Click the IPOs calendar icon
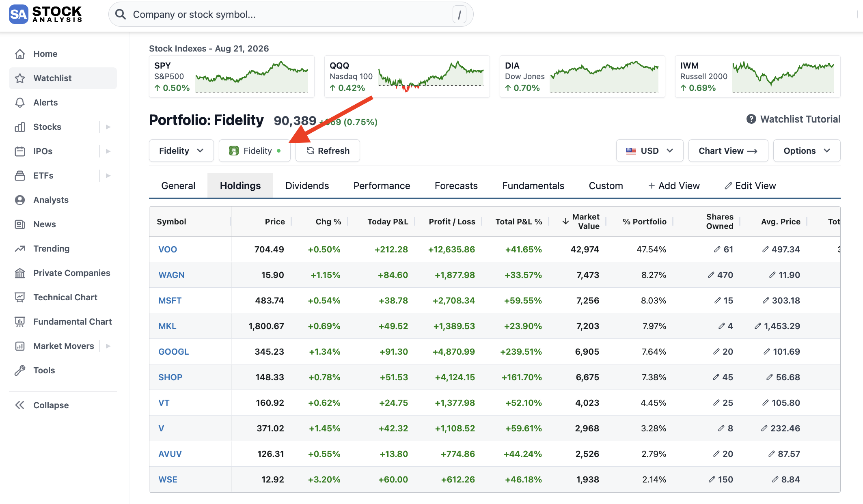 point(20,151)
